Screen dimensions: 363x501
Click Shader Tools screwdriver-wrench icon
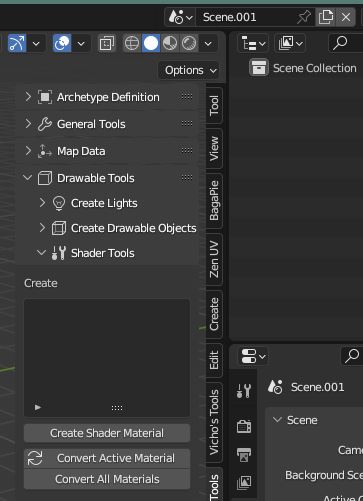[59, 253]
